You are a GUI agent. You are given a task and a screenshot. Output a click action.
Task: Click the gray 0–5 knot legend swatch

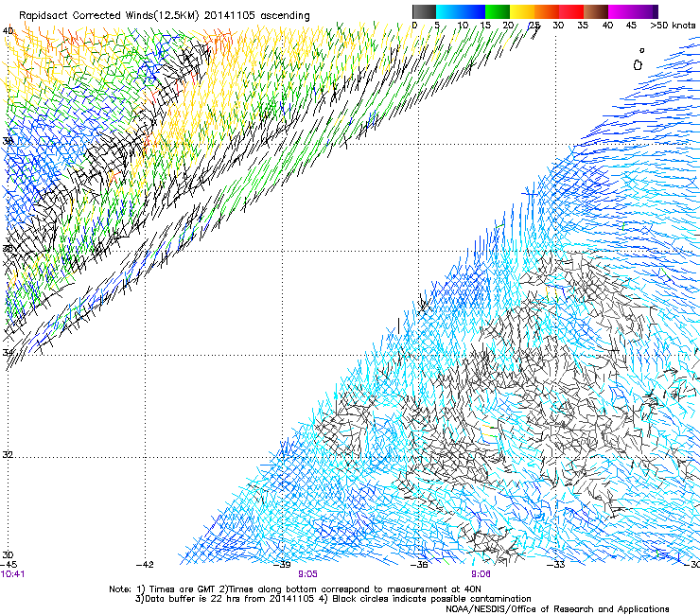424,11
